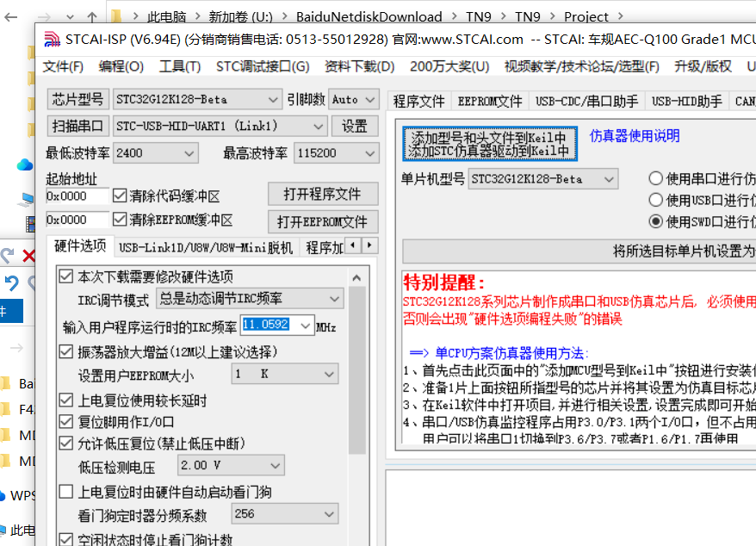Click the second 0x0000 EEPROM address field
The width and height of the screenshot is (756, 546).
tap(77, 220)
